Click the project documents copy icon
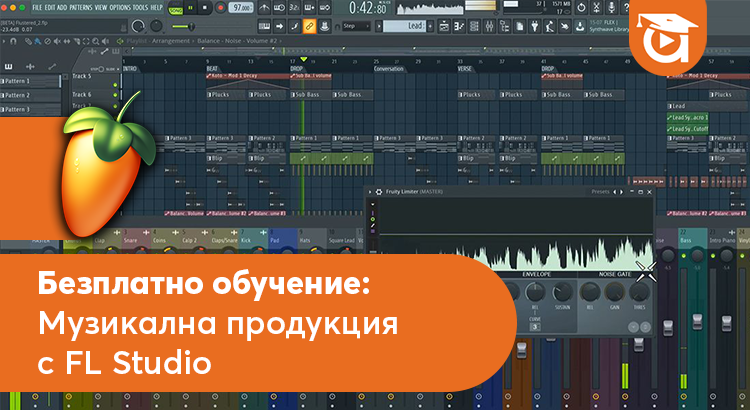The width and height of the screenshot is (750, 410). pos(519,26)
